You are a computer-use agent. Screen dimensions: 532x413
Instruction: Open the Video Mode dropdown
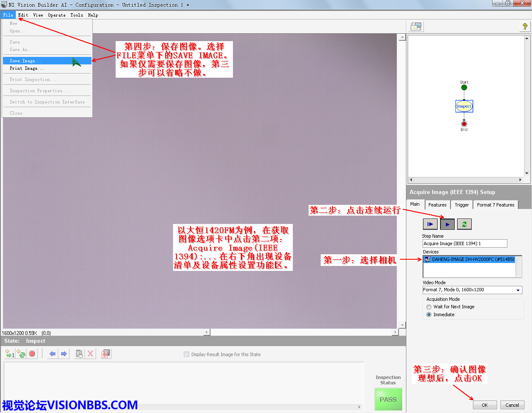click(x=518, y=290)
